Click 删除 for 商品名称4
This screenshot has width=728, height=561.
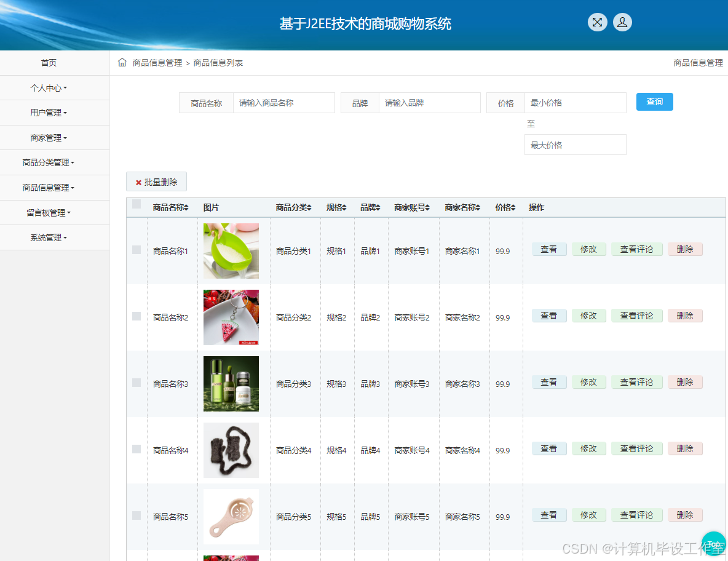point(685,448)
